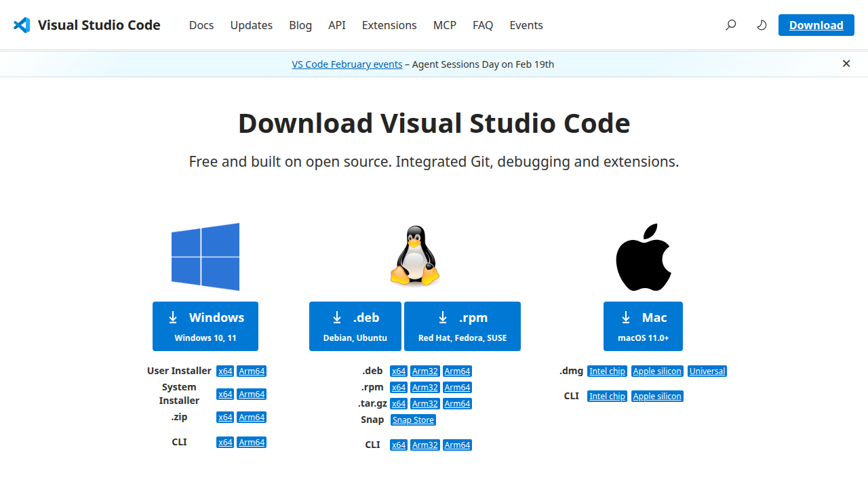Image resolution: width=868 pixels, height=488 pixels.
Task: Open the Docs page
Action: [201, 25]
